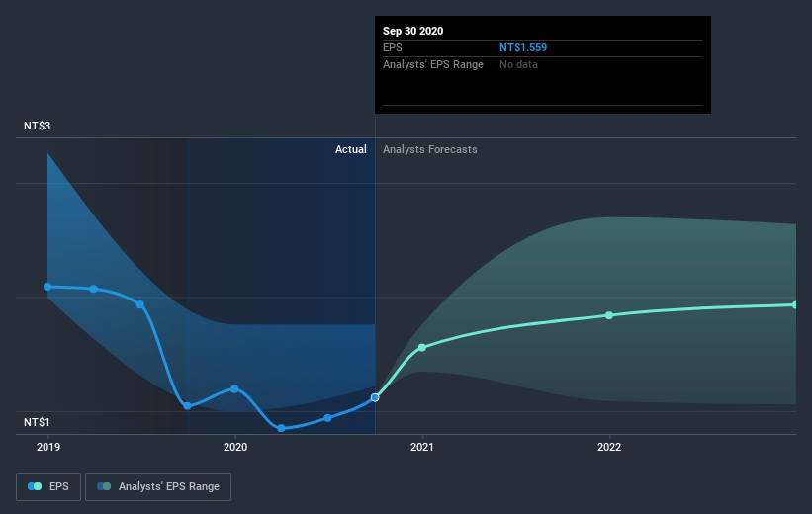Click the Sep 30 2020 tooltip date
812x514 pixels.
point(412,31)
